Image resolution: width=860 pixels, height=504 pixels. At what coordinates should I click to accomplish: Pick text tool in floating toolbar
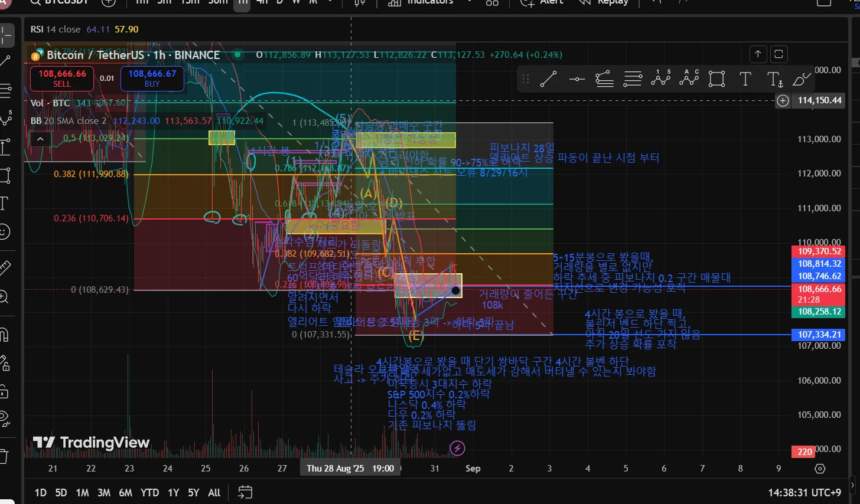745,78
